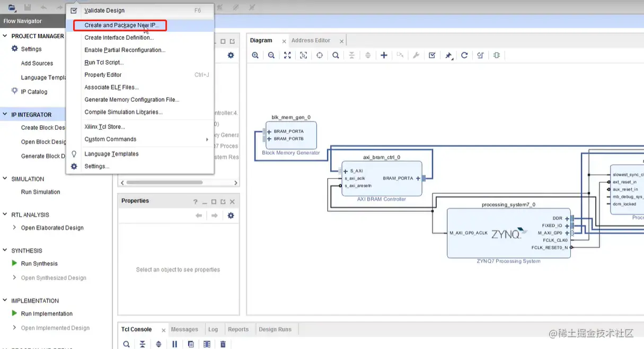The width and height of the screenshot is (644, 349).
Task: Choose Create Interface Definition menu item
Action: 140,38
